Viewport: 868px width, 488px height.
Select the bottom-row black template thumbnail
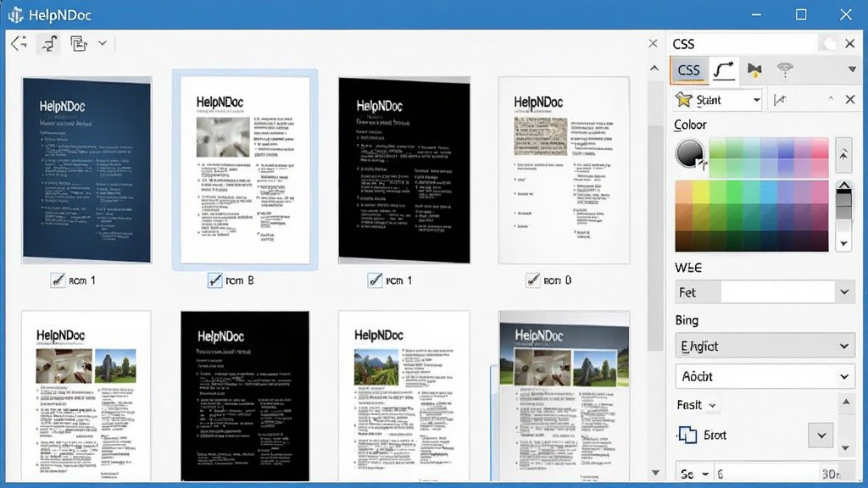pyautogui.click(x=245, y=396)
